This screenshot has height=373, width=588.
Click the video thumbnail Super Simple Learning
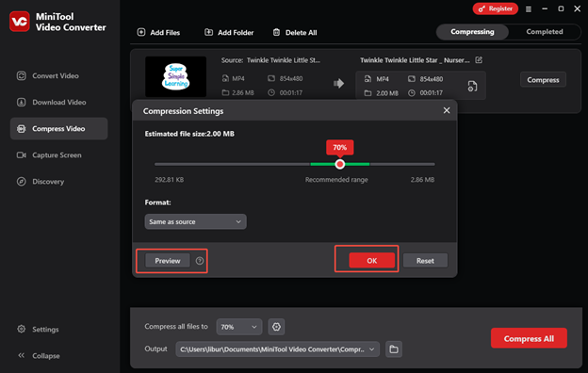tap(176, 76)
